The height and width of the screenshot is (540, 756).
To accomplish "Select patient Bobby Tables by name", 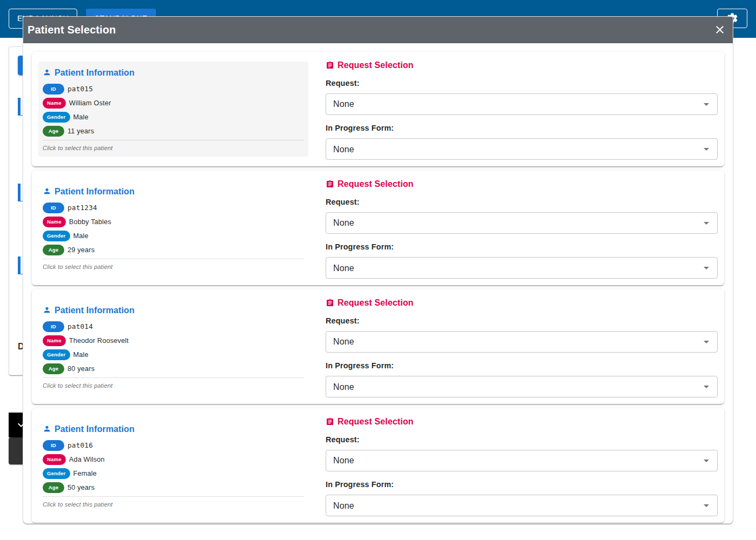I will (90, 222).
